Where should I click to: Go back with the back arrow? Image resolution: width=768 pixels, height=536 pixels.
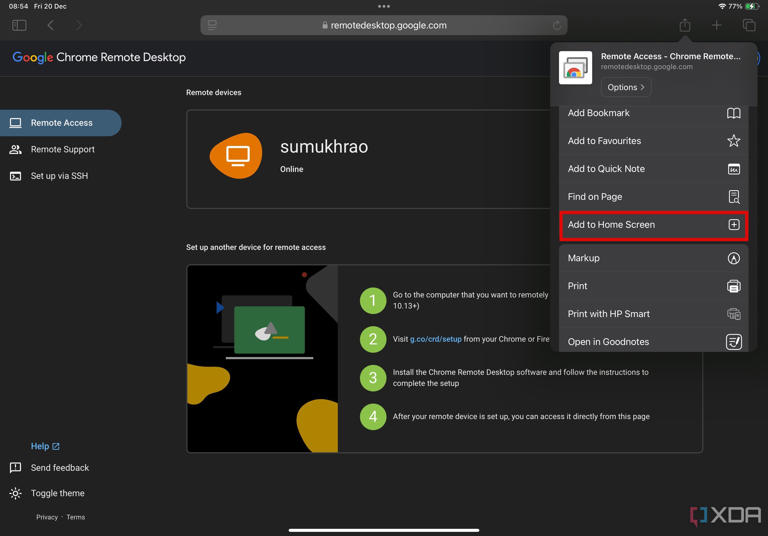click(x=50, y=25)
